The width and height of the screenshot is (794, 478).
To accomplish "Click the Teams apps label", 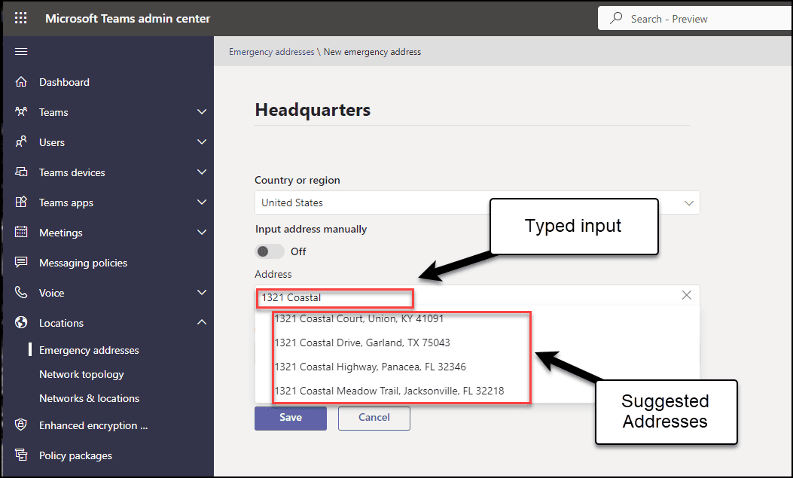I will click(66, 203).
